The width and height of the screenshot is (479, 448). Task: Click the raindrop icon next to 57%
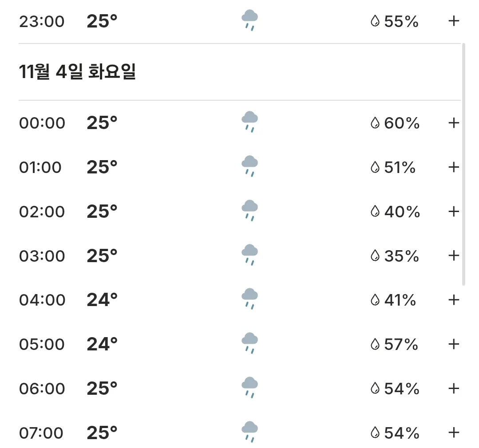click(x=375, y=344)
